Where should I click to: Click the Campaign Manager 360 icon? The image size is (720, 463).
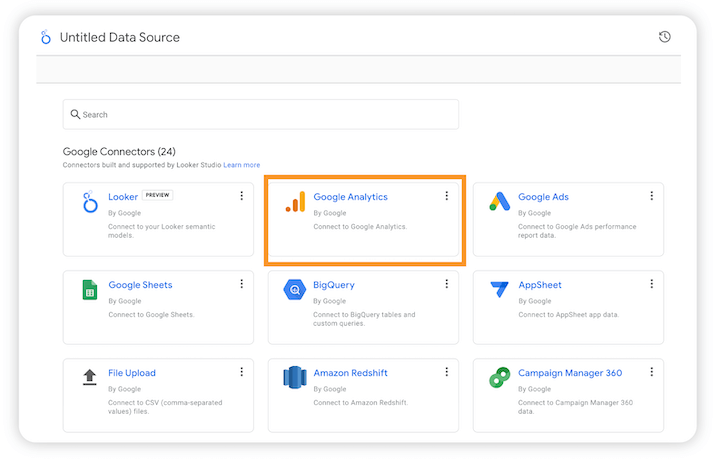[499, 378]
